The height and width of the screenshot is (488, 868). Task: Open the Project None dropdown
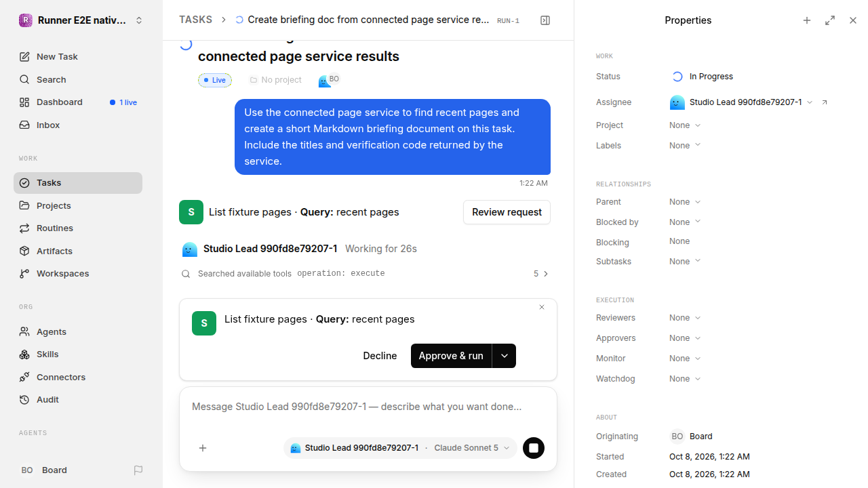click(685, 125)
